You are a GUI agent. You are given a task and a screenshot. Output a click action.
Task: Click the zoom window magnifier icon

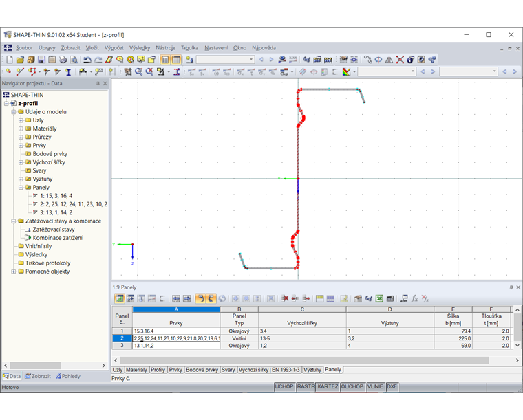coord(138,71)
